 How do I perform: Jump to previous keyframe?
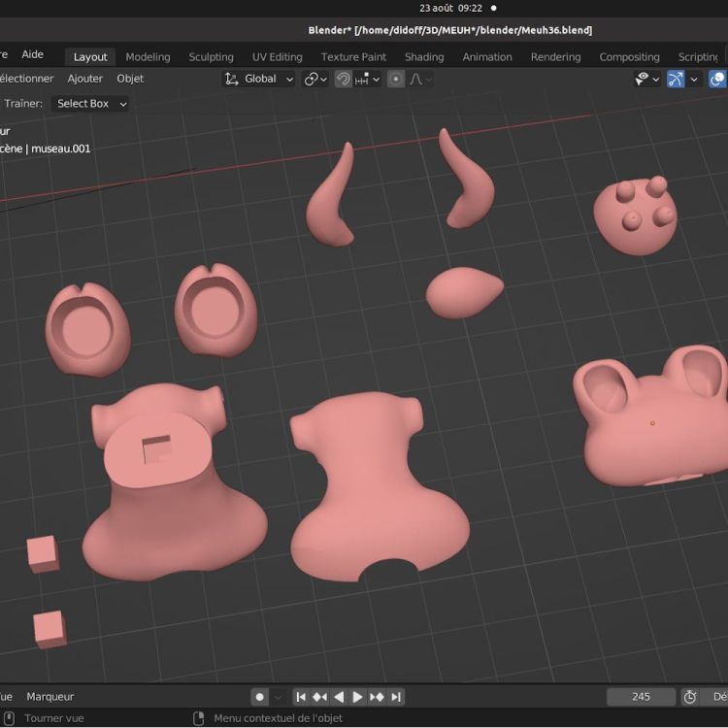(x=320, y=697)
